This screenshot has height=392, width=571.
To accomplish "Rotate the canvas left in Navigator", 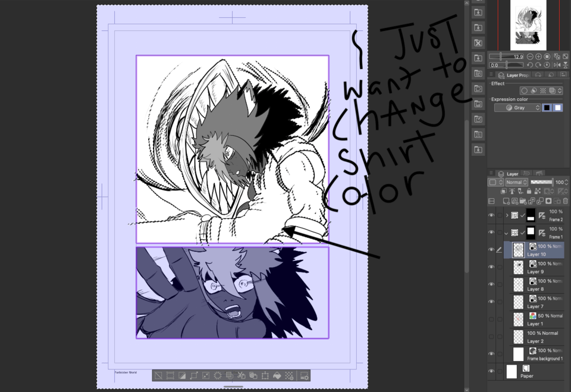I will point(530,65).
